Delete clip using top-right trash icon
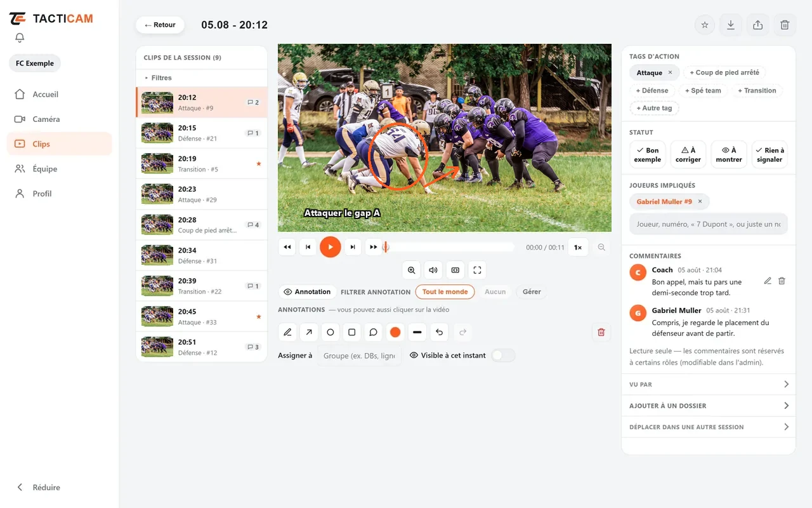This screenshot has width=812, height=508. pyautogui.click(x=785, y=25)
